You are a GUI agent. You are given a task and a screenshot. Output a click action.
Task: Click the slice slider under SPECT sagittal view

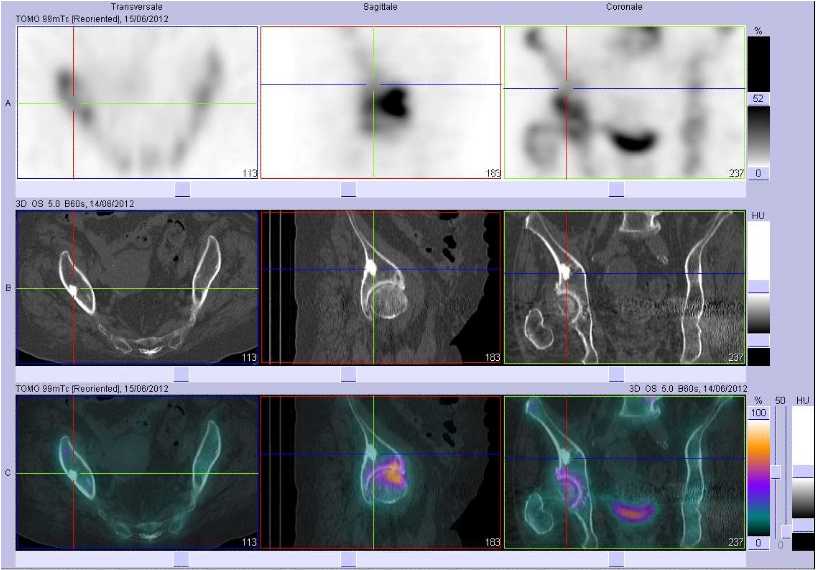point(349,189)
